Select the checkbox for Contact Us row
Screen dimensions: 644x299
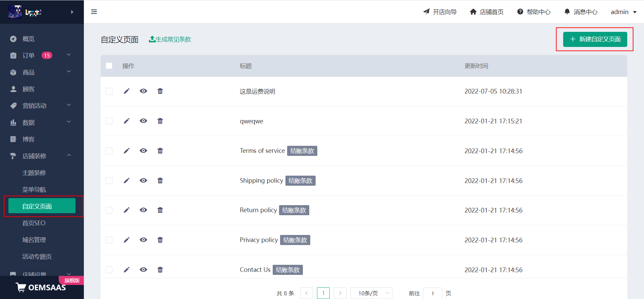[109, 270]
